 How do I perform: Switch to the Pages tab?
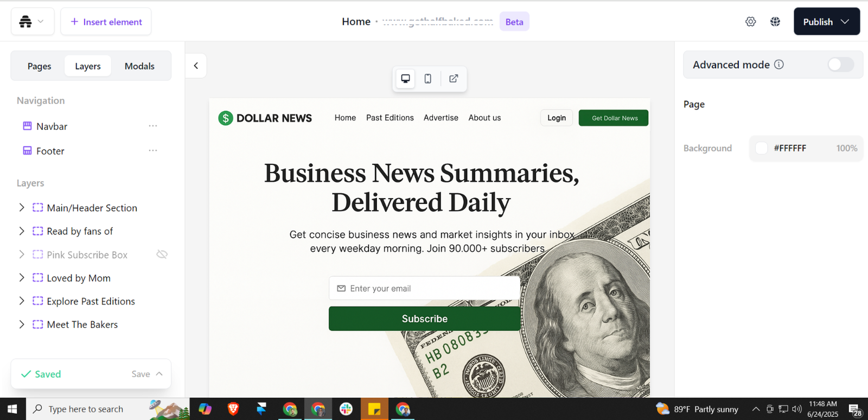click(39, 66)
